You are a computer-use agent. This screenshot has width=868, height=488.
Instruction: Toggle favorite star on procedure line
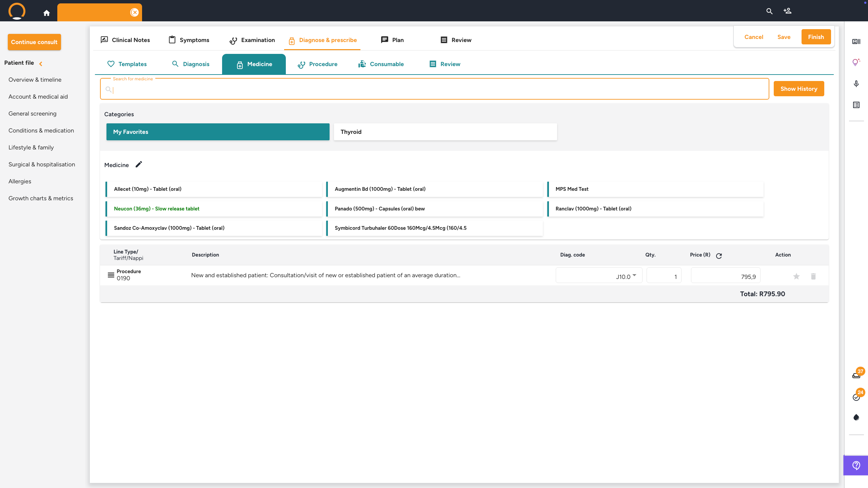click(796, 276)
